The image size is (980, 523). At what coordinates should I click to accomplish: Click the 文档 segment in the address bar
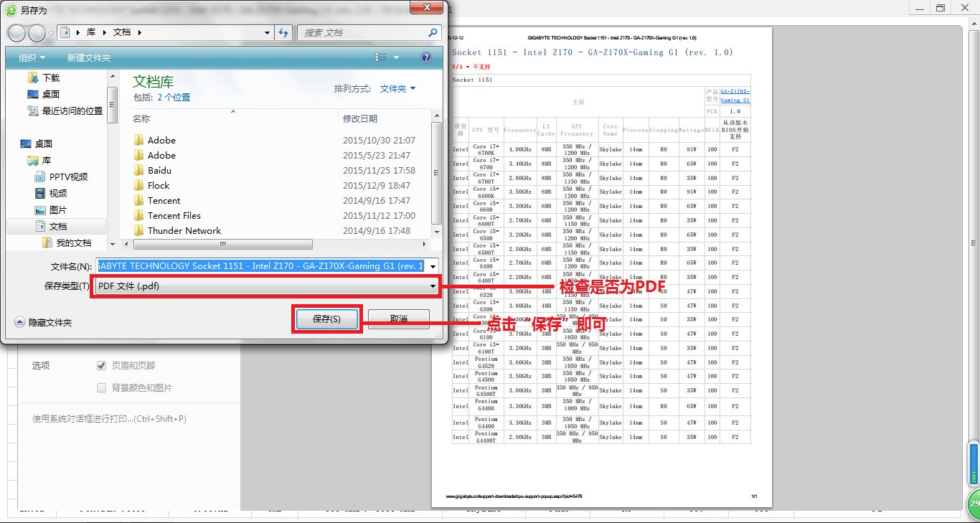tap(122, 32)
